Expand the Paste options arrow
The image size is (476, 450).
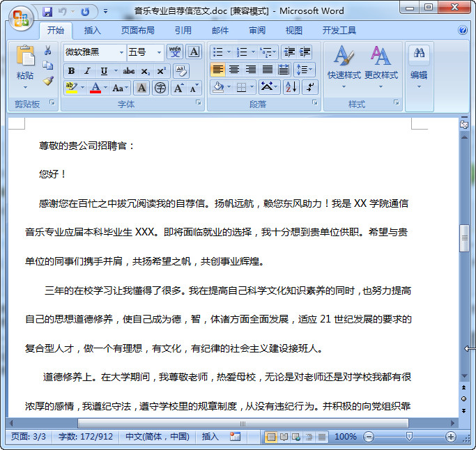coord(26,88)
